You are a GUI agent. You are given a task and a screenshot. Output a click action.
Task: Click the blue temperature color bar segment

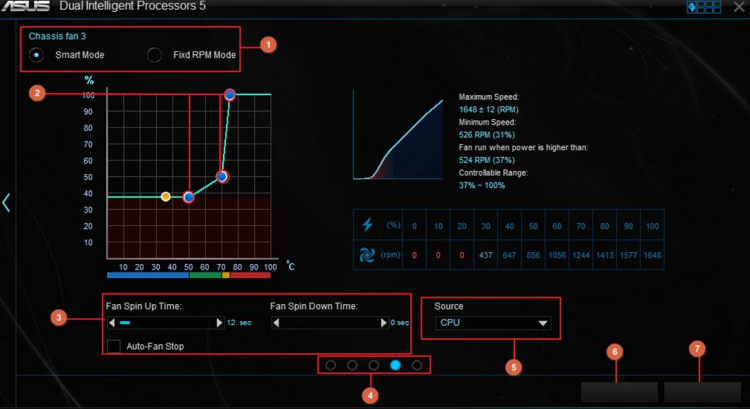(148, 275)
